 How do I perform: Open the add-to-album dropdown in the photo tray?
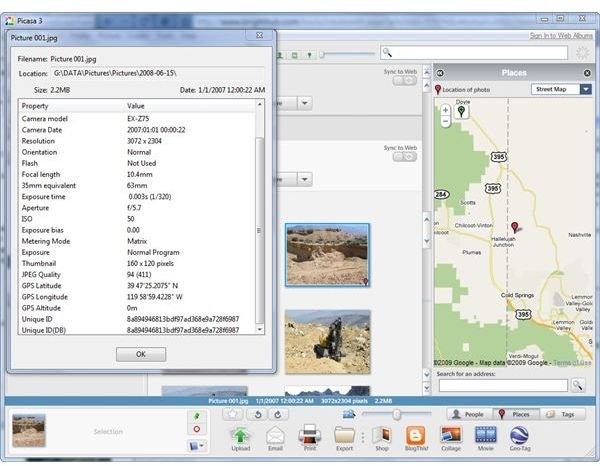coord(197,446)
